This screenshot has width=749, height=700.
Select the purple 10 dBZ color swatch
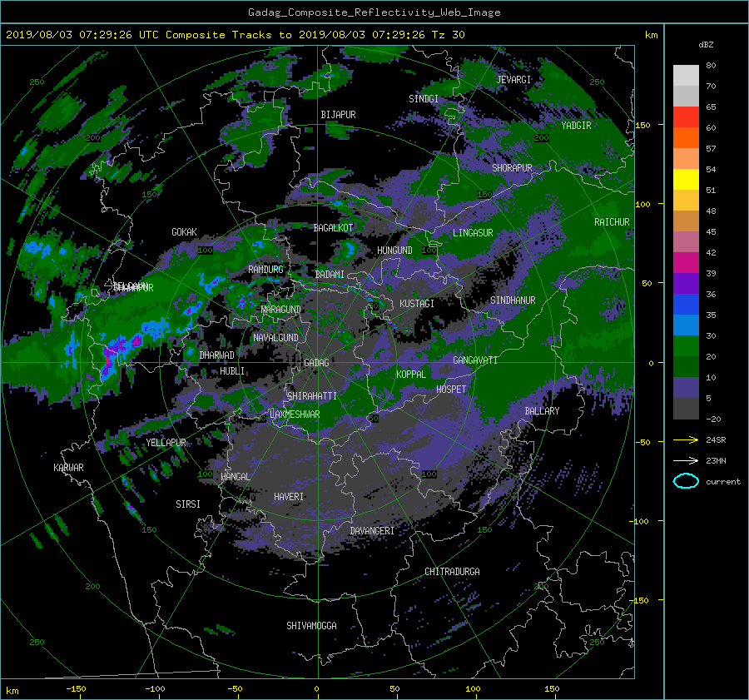click(686, 388)
